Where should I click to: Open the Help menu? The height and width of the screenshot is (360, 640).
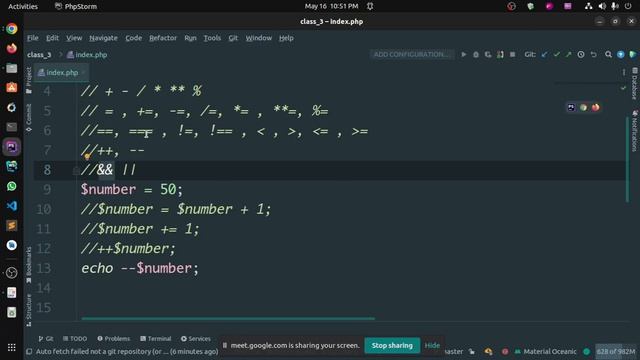(286, 38)
